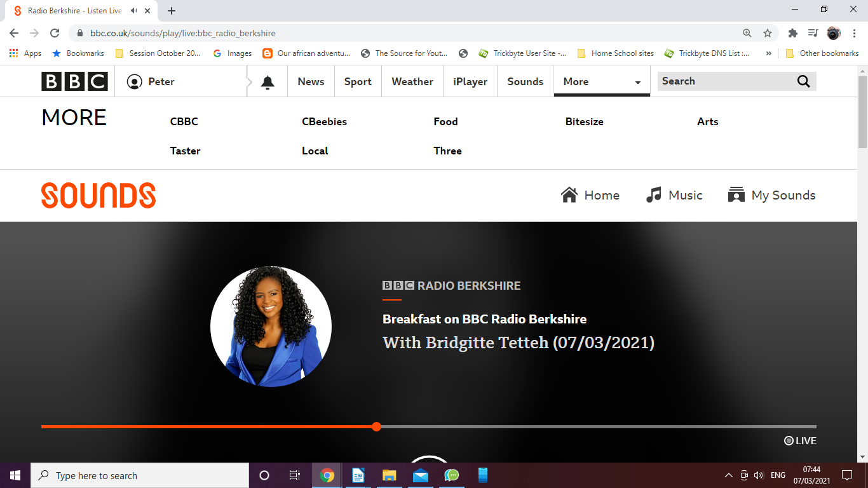Reload the page

tap(55, 33)
